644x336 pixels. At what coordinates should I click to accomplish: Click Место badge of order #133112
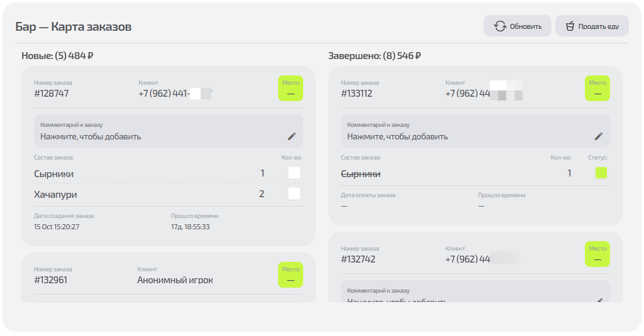tap(597, 89)
